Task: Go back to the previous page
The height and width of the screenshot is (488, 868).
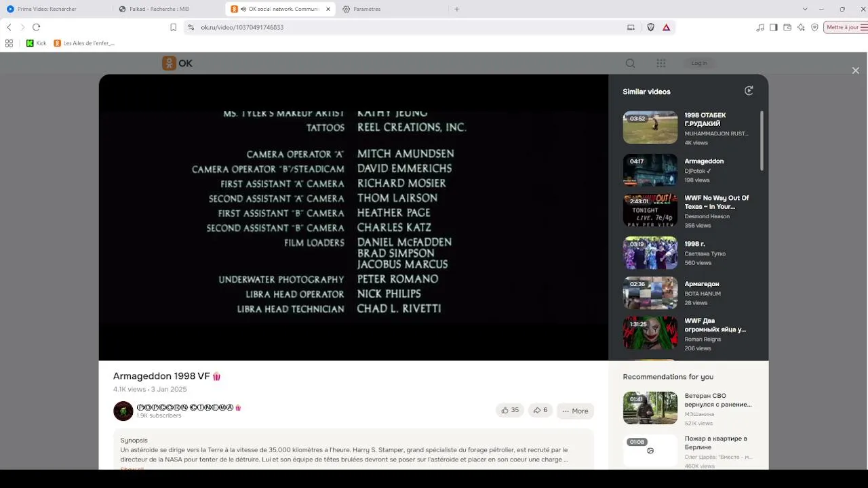Action: pos(9,27)
